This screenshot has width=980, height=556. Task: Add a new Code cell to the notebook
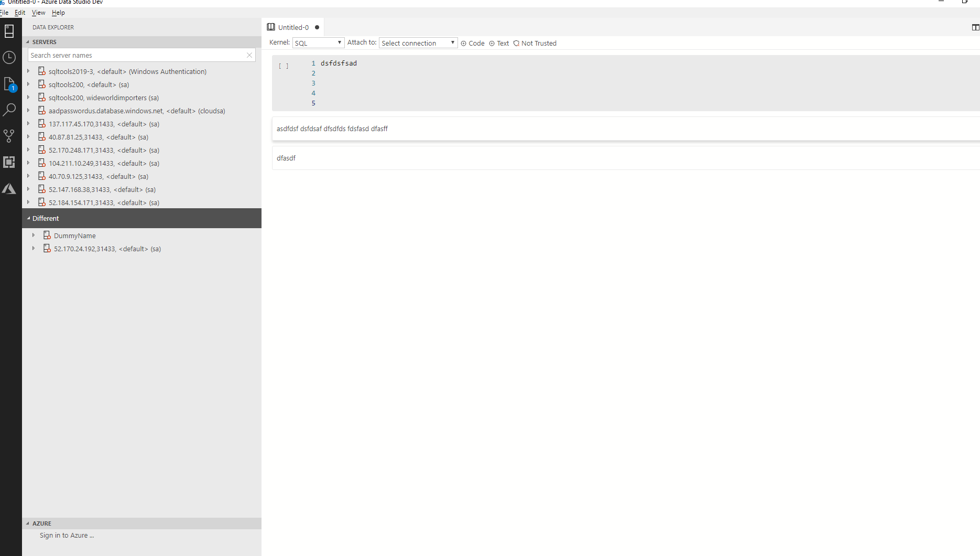point(472,43)
